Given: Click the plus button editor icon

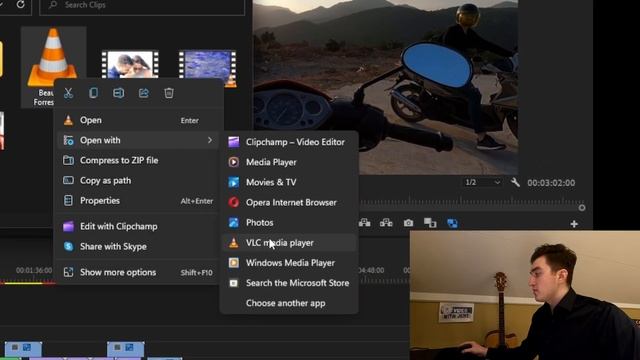Looking at the screenshot, I should [x=574, y=224].
